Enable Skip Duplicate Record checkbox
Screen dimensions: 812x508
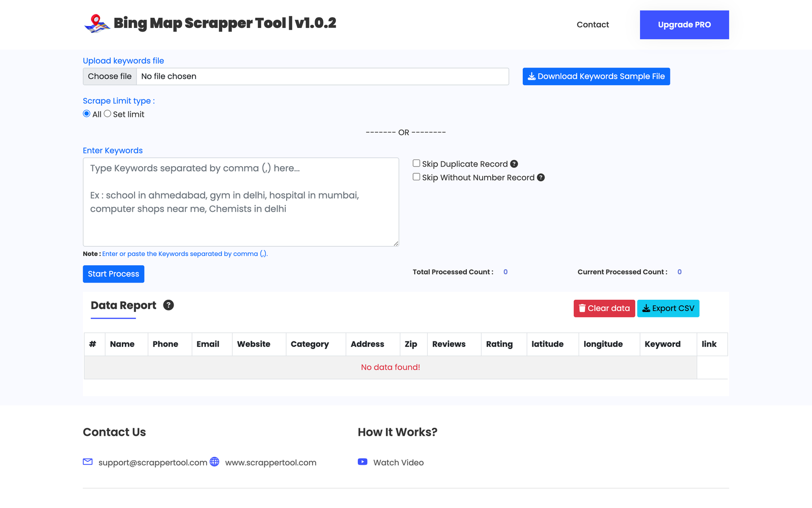coord(416,164)
